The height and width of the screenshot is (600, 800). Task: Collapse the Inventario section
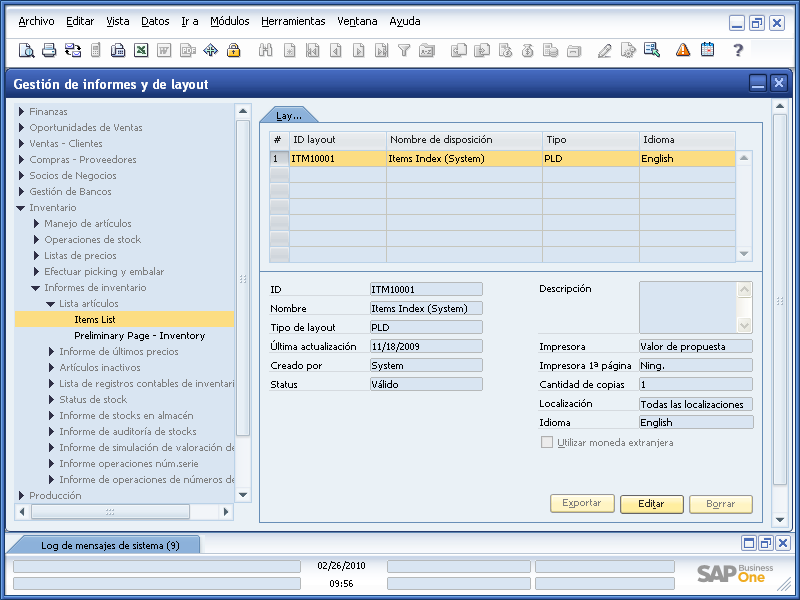click(x=22, y=207)
